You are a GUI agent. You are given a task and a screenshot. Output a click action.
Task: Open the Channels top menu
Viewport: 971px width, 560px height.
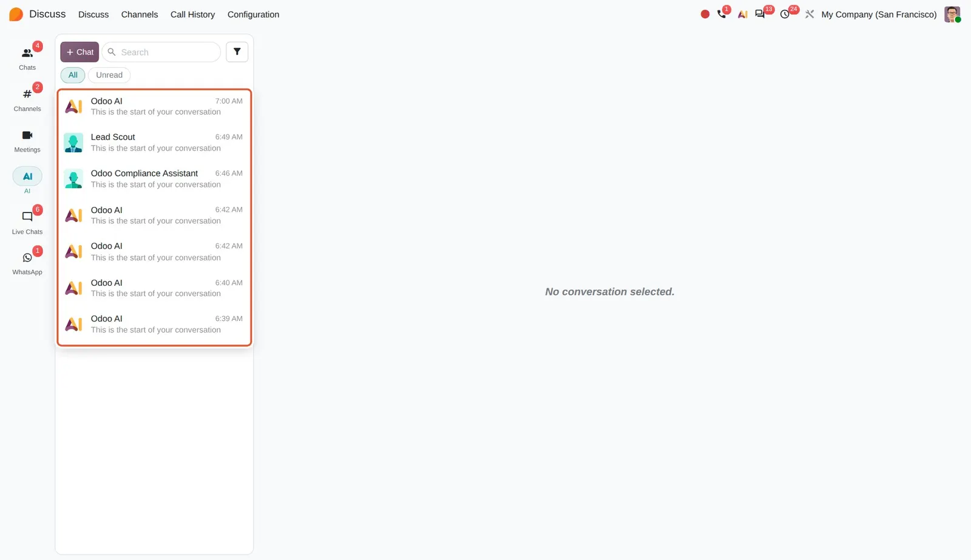(140, 15)
